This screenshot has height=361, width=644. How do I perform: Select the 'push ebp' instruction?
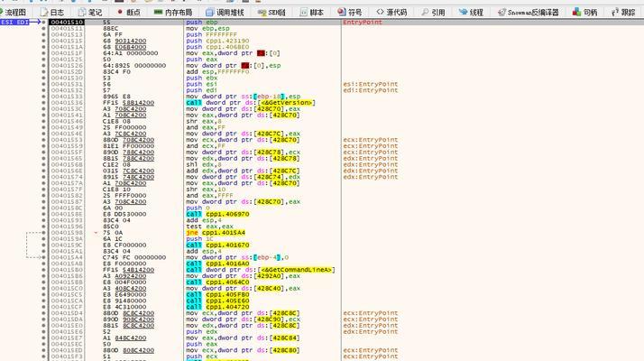pyautogui.click(x=202, y=22)
